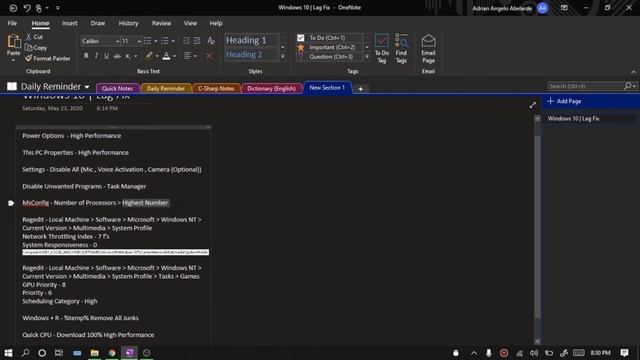Open the Dictionary (English) section tab
This screenshot has height=360, width=640.
pos(271,88)
